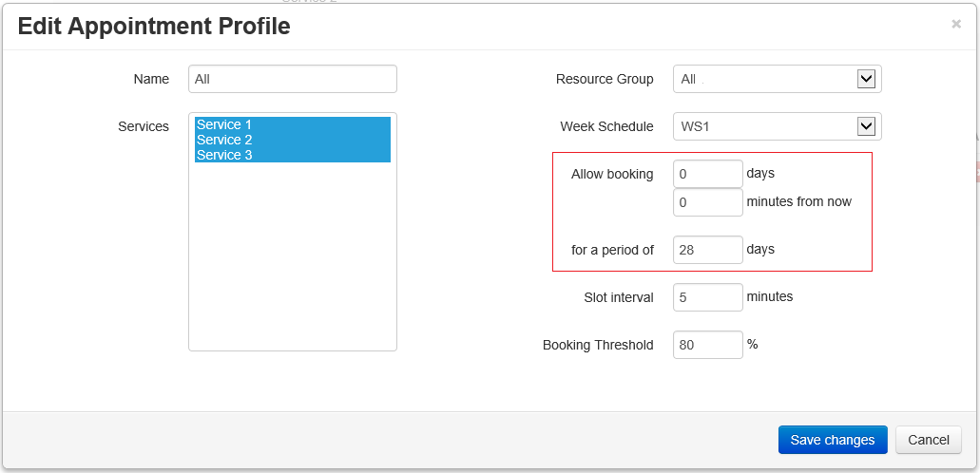The width and height of the screenshot is (980, 473).
Task: Click the Name text field
Action: (292, 80)
